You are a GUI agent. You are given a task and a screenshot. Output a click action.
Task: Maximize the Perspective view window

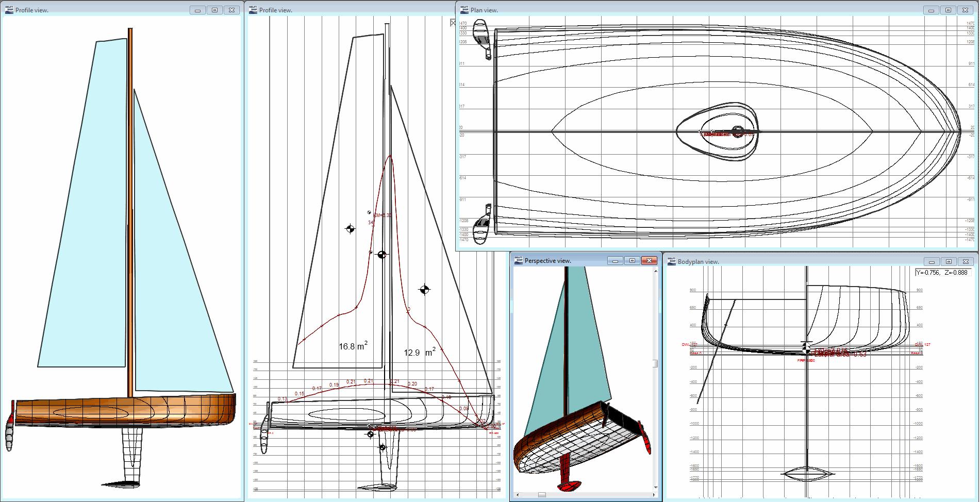(633, 261)
